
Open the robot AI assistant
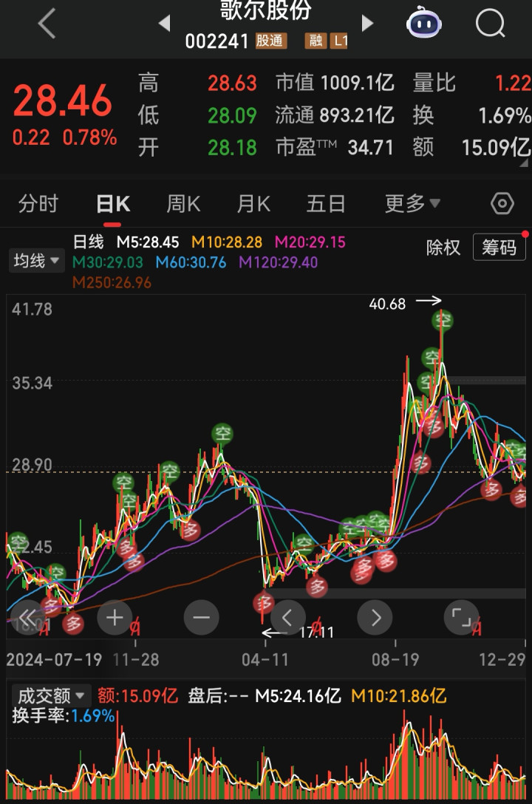[424, 22]
